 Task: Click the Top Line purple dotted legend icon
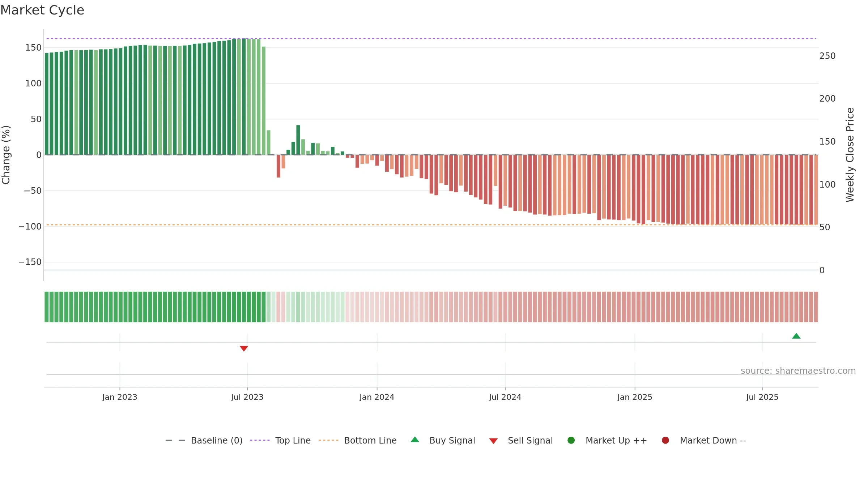(260, 440)
